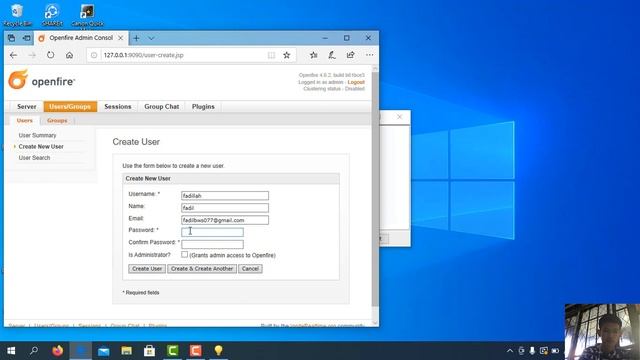Open the Users/Groups tab

click(x=70, y=107)
